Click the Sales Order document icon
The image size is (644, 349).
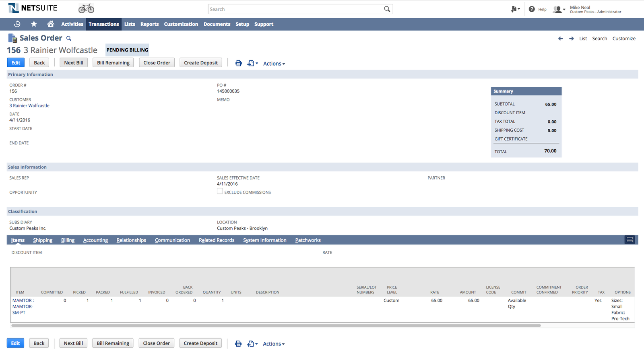click(12, 38)
